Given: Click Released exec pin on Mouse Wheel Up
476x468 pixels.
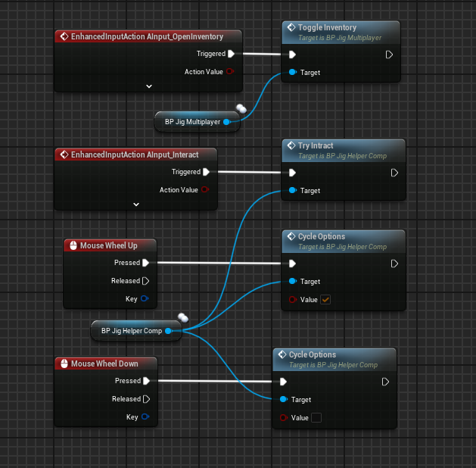Looking at the screenshot, I should [x=145, y=281].
